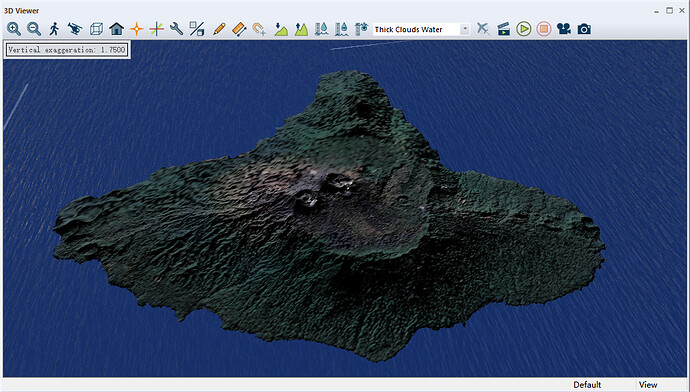Click the water level settings icon
Screen dimensions: 690x392
click(361, 29)
